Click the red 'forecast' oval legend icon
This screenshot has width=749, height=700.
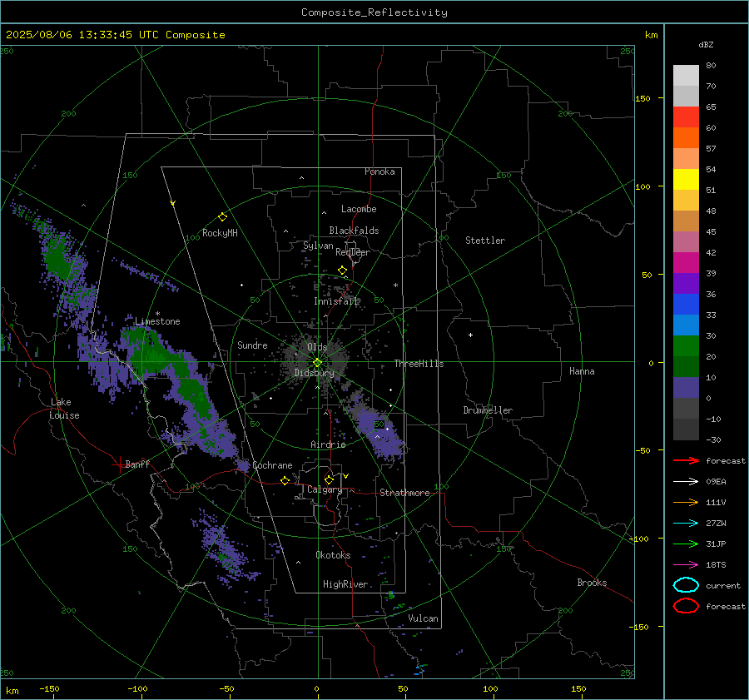tap(686, 606)
